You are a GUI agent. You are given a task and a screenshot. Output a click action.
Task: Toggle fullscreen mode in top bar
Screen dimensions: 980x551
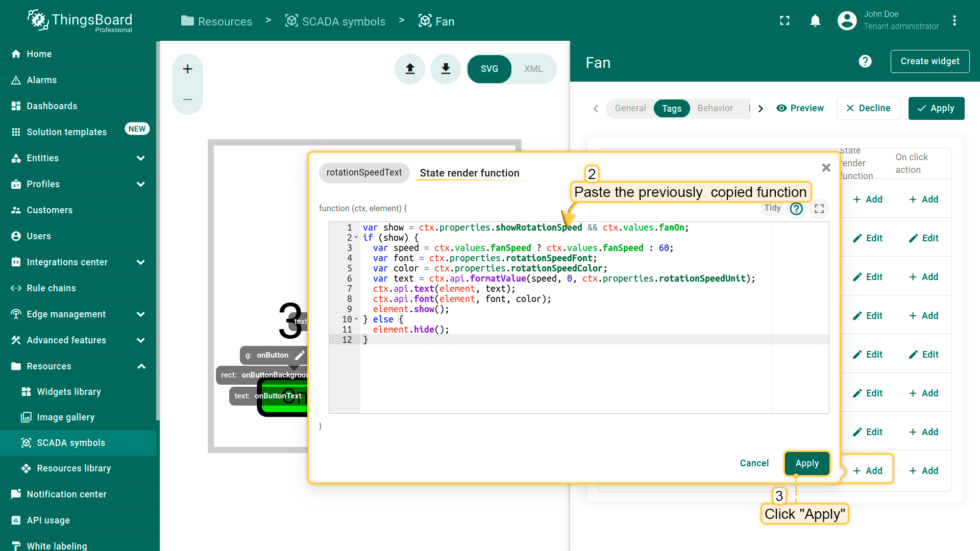tap(785, 21)
